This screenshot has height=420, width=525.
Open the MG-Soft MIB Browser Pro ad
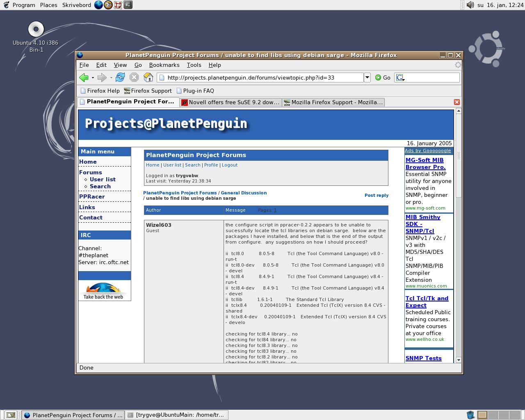pos(426,164)
